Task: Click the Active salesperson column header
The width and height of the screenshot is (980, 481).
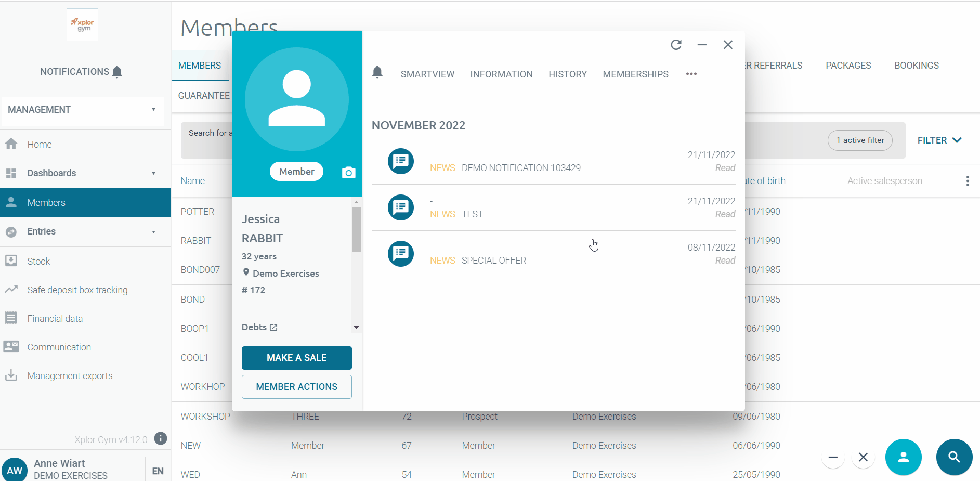Action: click(x=884, y=181)
